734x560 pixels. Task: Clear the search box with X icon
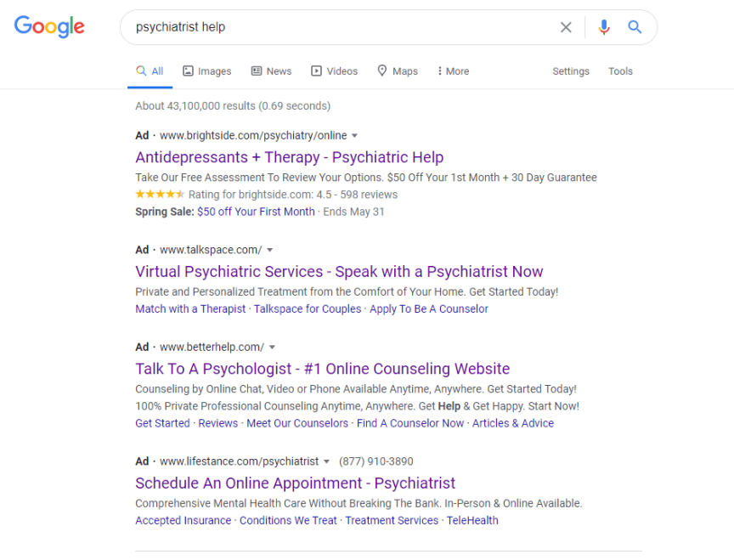pos(566,27)
